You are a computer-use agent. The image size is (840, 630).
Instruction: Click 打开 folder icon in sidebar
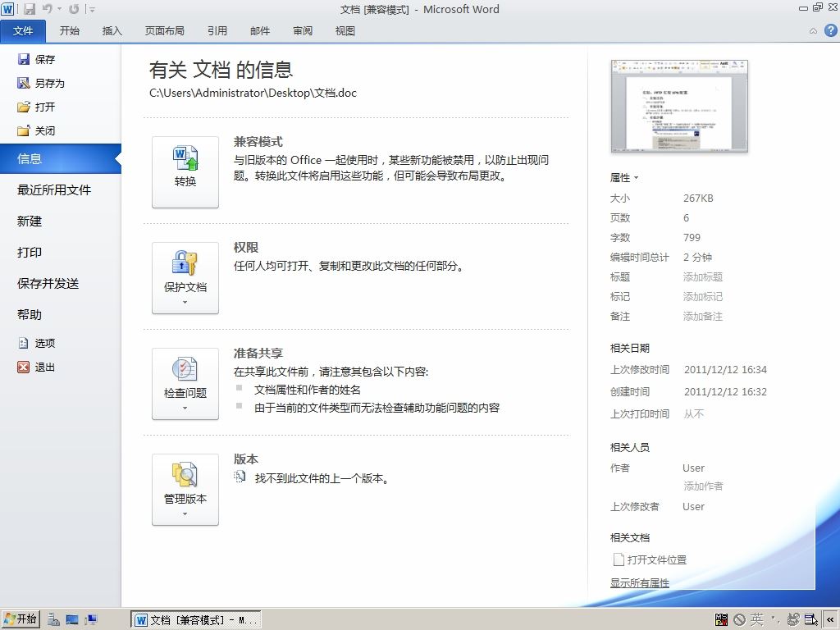[23, 107]
